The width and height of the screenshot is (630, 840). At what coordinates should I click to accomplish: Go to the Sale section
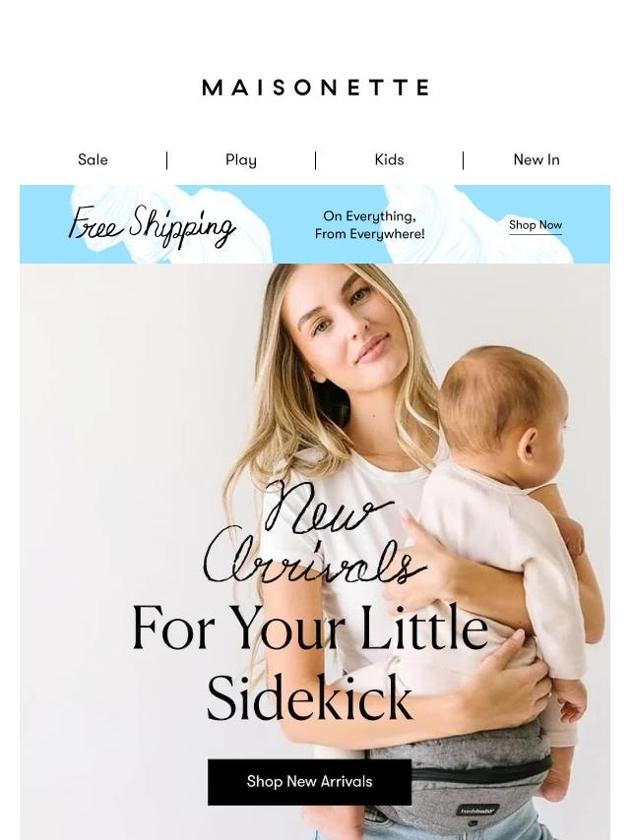[x=93, y=159]
